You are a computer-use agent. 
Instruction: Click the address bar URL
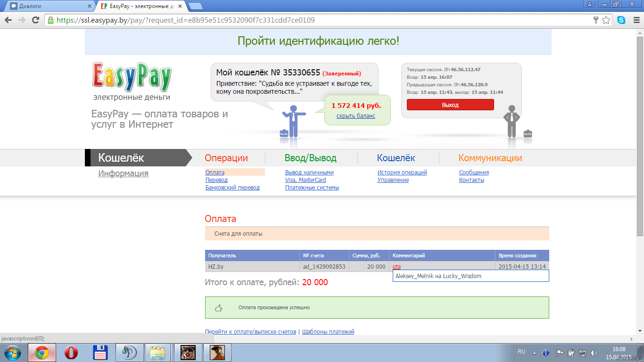pyautogui.click(x=186, y=20)
